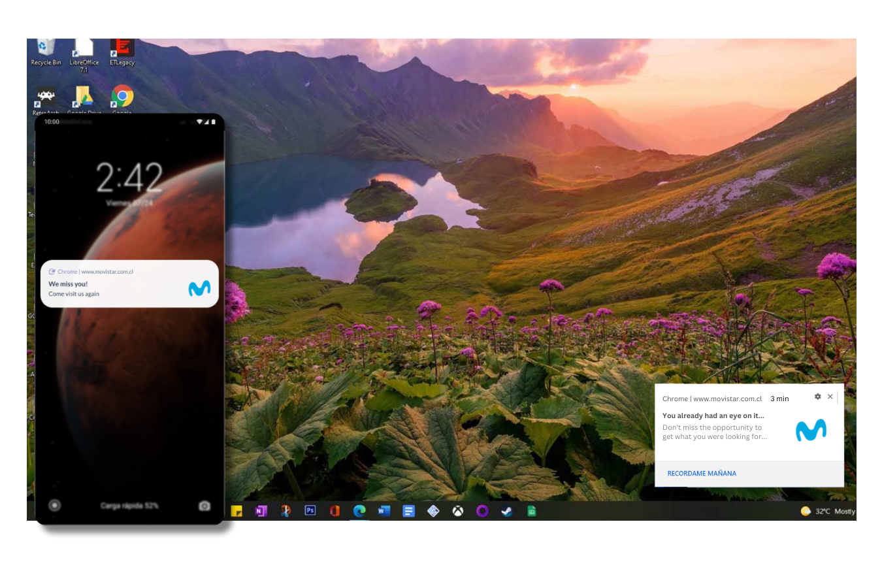
Task: Launch Microsoft Edge in the taskbar
Action: [359, 511]
